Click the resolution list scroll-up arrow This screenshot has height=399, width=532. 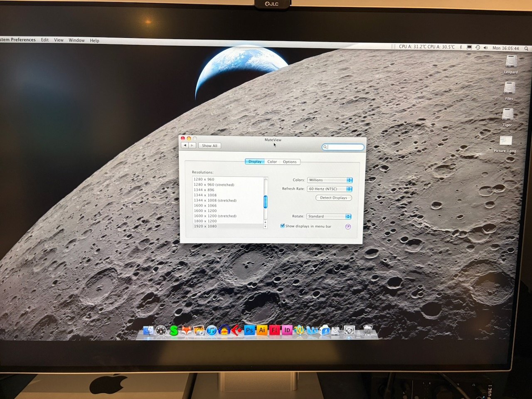(x=265, y=222)
